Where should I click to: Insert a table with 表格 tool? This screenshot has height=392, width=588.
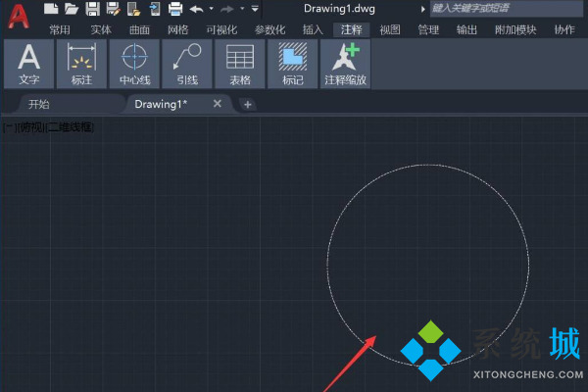tap(240, 64)
